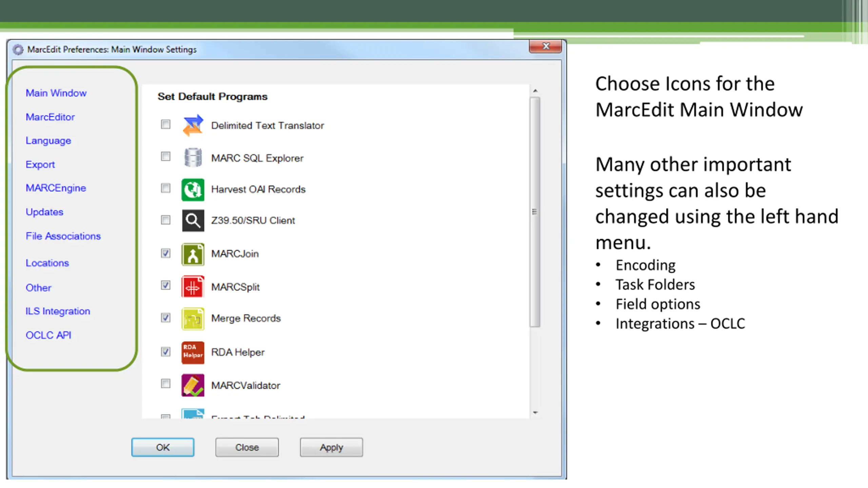Image resolution: width=868 pixels, height=488 pixels.
Task: Click the Z39.50/SRU Client magnifier icon
Action: [193, 221]
